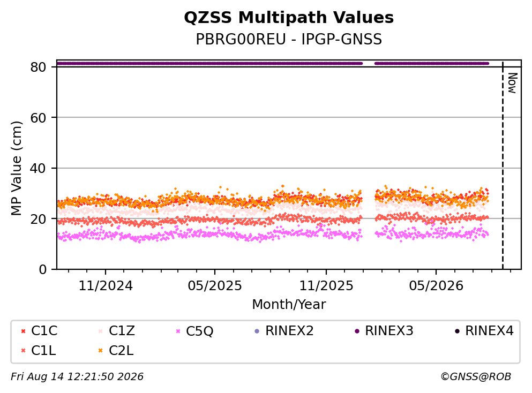Screen dimensions: 532x393
Task: Select the RINEX3 legend label
Action: pyautogui.click(x=389, y=331)
